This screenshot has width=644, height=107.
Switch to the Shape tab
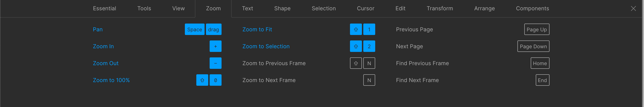tap(282, 8)
